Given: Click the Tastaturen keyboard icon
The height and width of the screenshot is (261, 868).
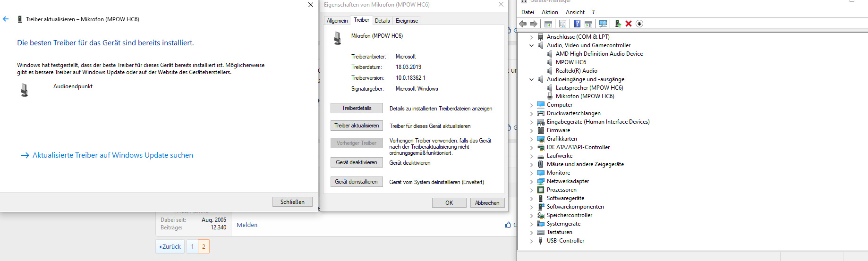Looking at the screenshot, I should 541,232.
